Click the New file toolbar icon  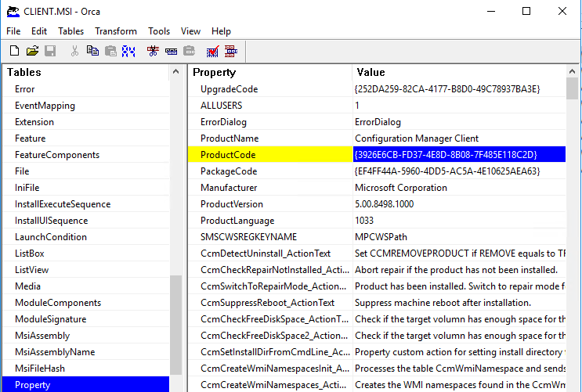coord(14,52)
